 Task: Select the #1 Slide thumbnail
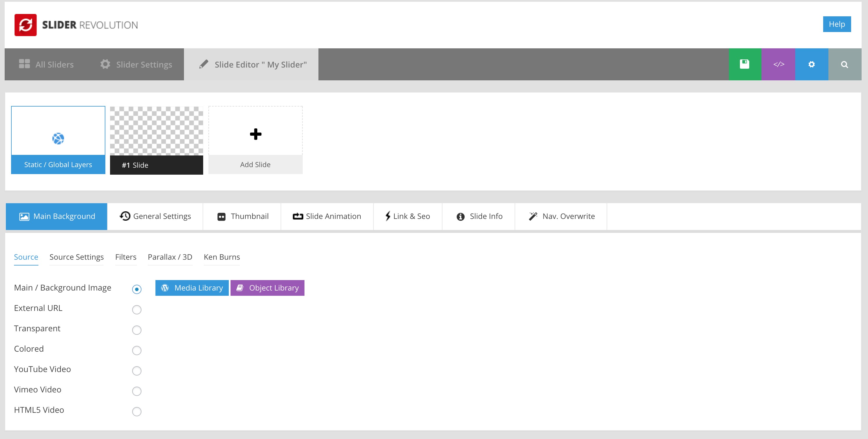click(157, 141)
